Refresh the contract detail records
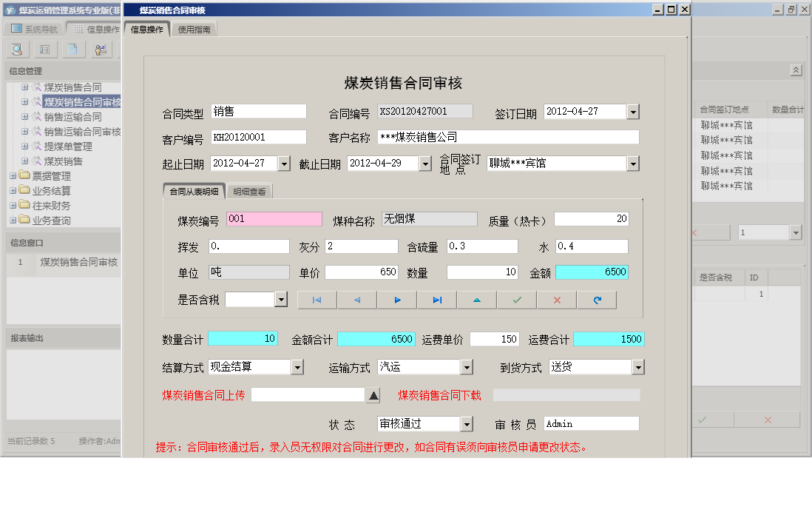Screen dimensions: 812x518 click(x=596, y=299)
